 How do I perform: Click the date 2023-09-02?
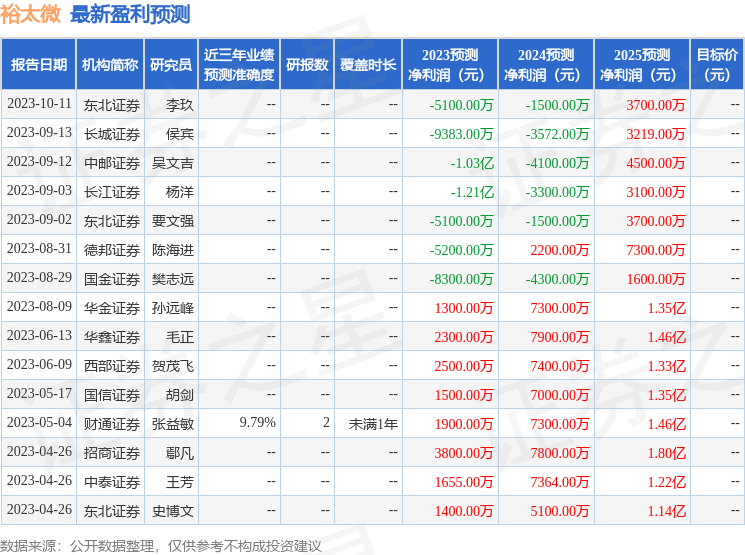tap(39, 220)
